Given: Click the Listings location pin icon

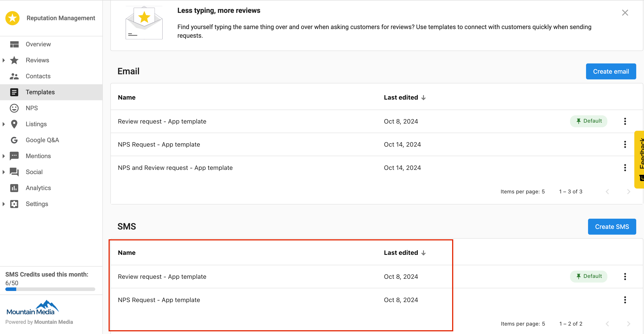Looking at the screenshot, I should coord(14,124).
